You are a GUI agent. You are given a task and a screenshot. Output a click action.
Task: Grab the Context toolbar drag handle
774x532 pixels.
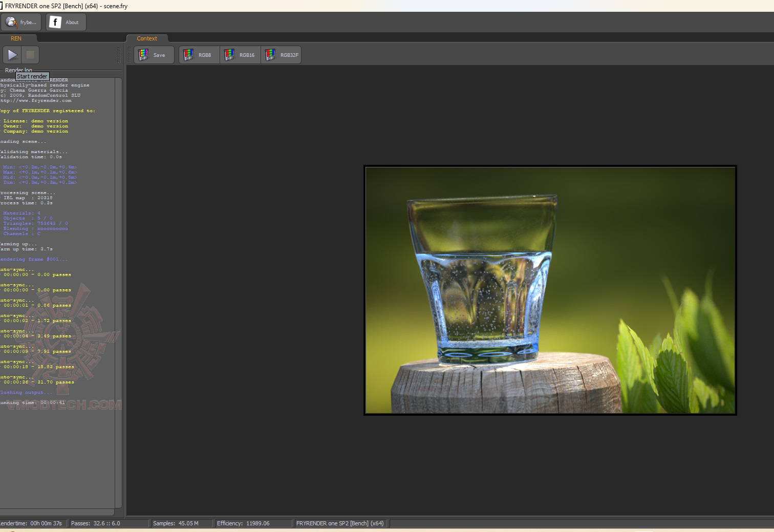[x=130, y=55]
